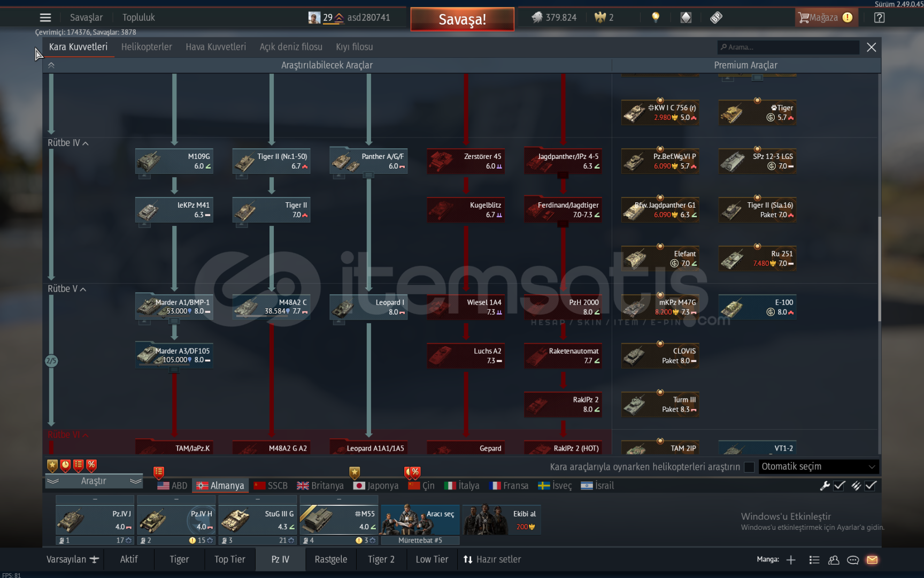The image size is (924, 578).
Task: Choose the Rastgele preset tab
Action: click(331, 560)
